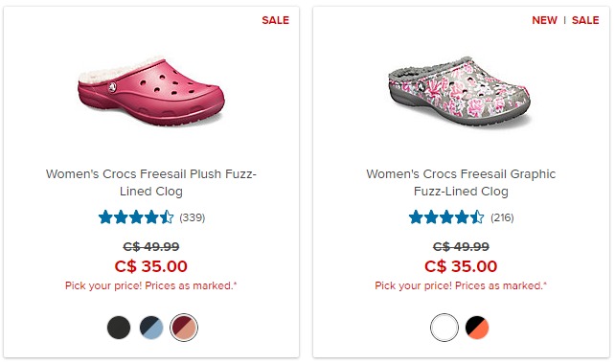Choose the black and orange swatch

[x=477, y=328]
